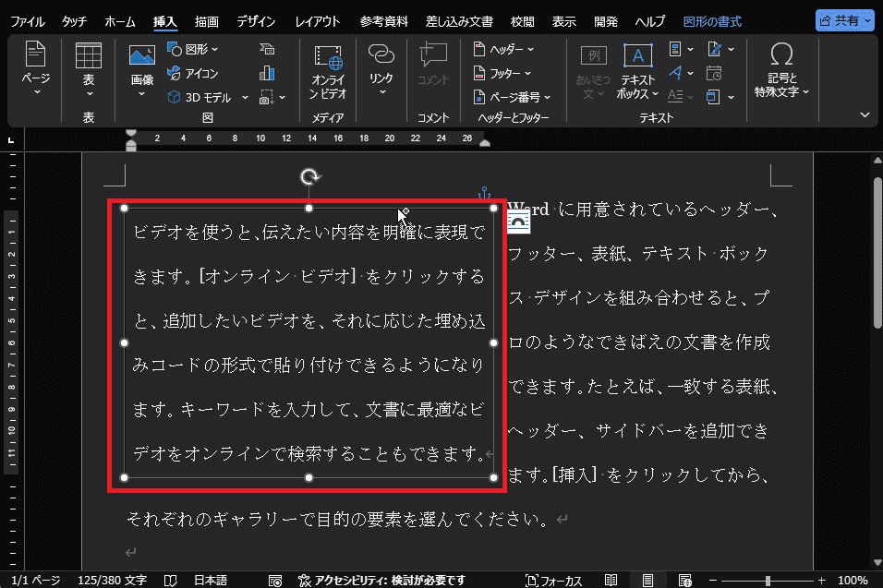Click the rotation handle above the text box
This screenshot has height=588, width=883.
coord(309,176)
